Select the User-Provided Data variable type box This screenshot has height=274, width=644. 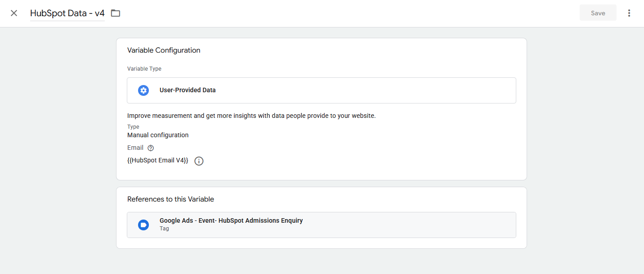point(321,90)
